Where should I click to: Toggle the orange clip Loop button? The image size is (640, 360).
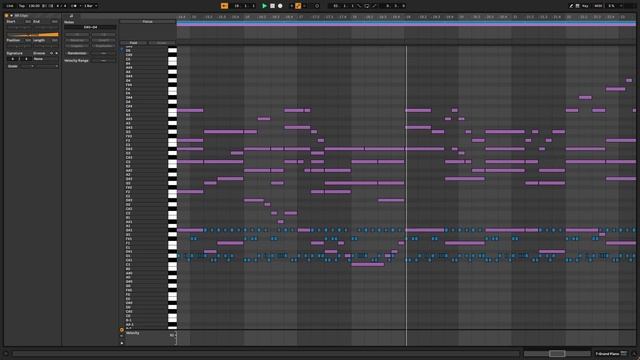point(33,35)
